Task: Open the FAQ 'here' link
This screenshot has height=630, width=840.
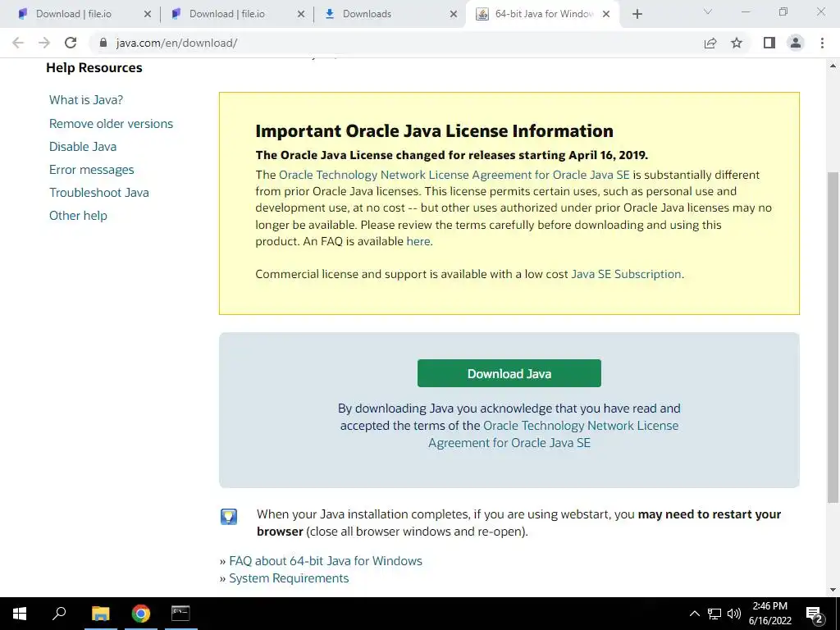Action: point(418,242)
